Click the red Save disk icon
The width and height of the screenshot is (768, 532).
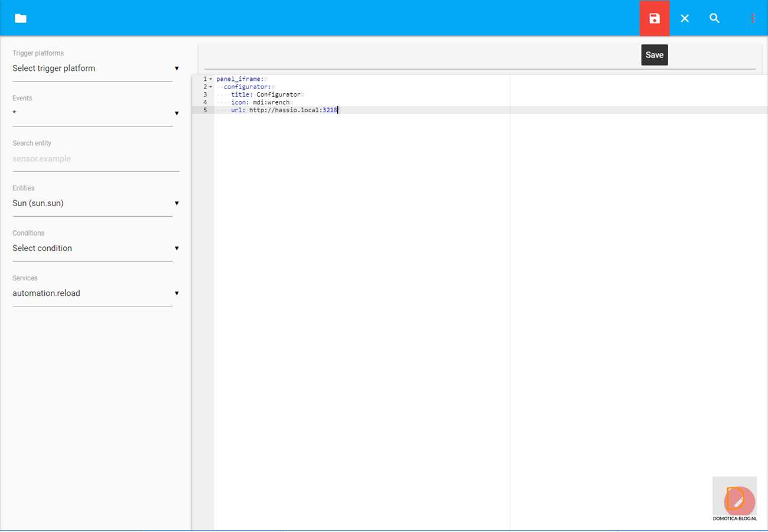tap(654, 18)
